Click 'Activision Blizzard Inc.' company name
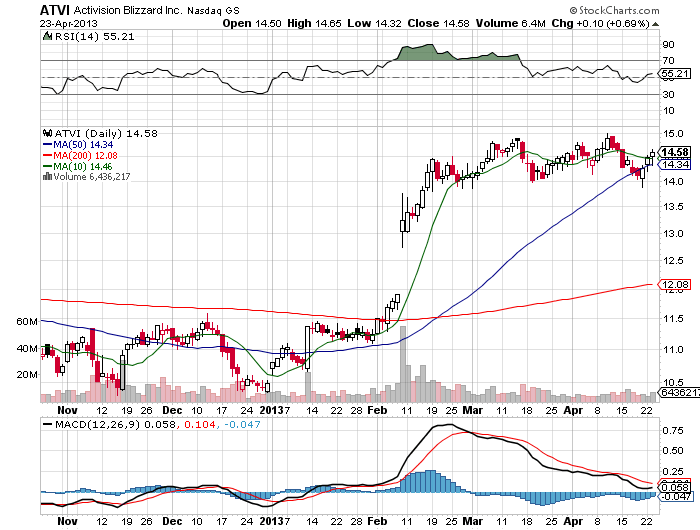This screenshot has height=530, width=700. coord(128,10)
